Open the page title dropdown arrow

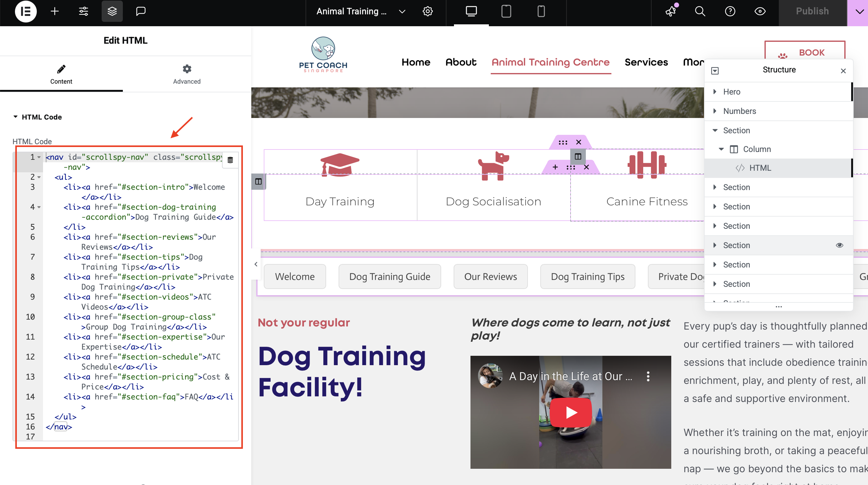[x=402, y=12]
